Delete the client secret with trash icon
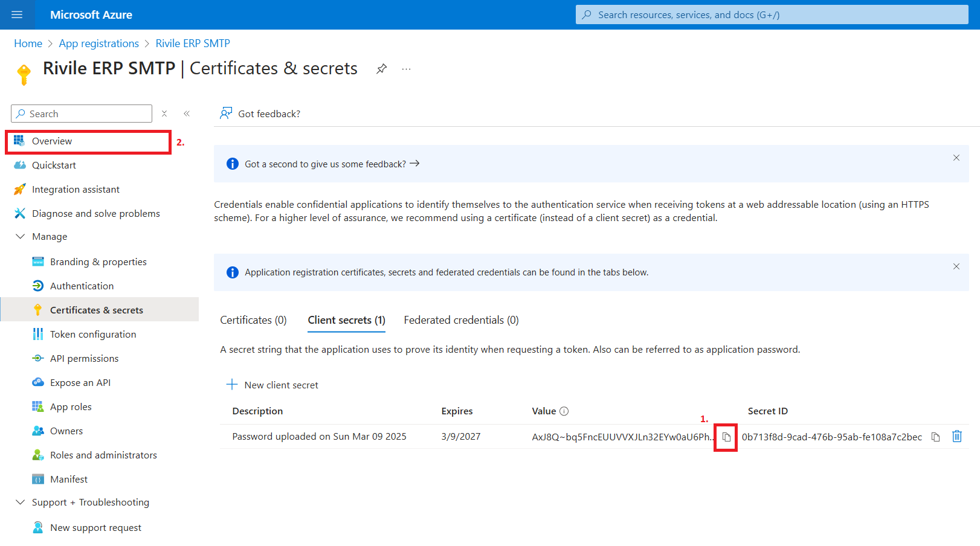 click(x=957, y=436)
